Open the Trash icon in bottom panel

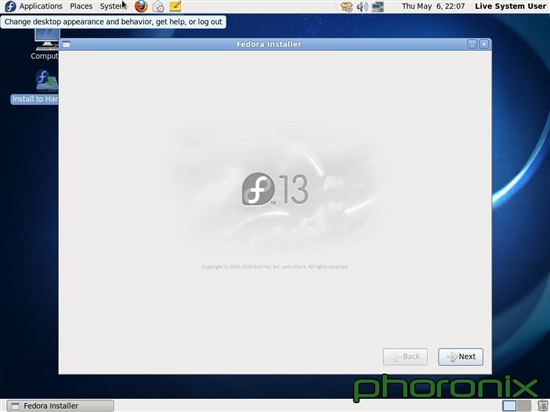542,406
